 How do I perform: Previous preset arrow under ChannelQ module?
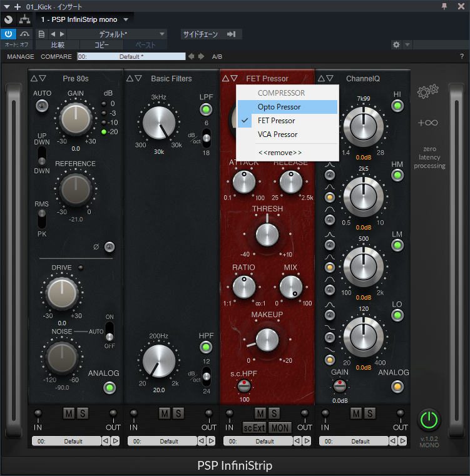coord(393,441)
